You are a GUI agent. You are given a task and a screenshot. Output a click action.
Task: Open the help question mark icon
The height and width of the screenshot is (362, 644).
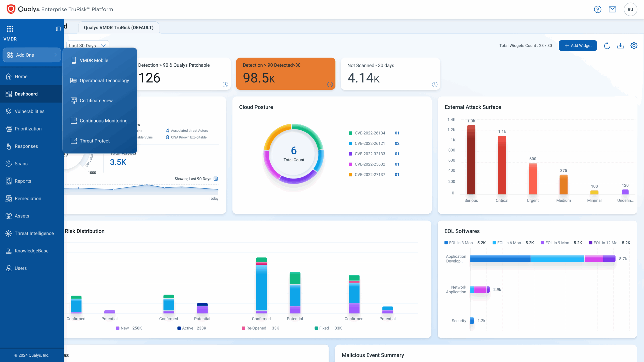597,10
